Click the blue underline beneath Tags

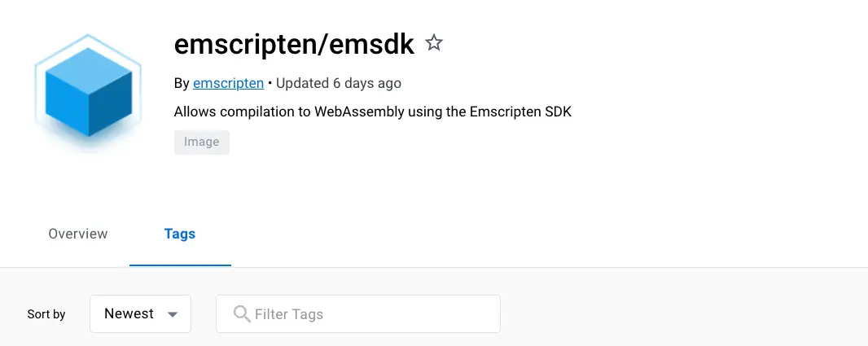(180, 265)
